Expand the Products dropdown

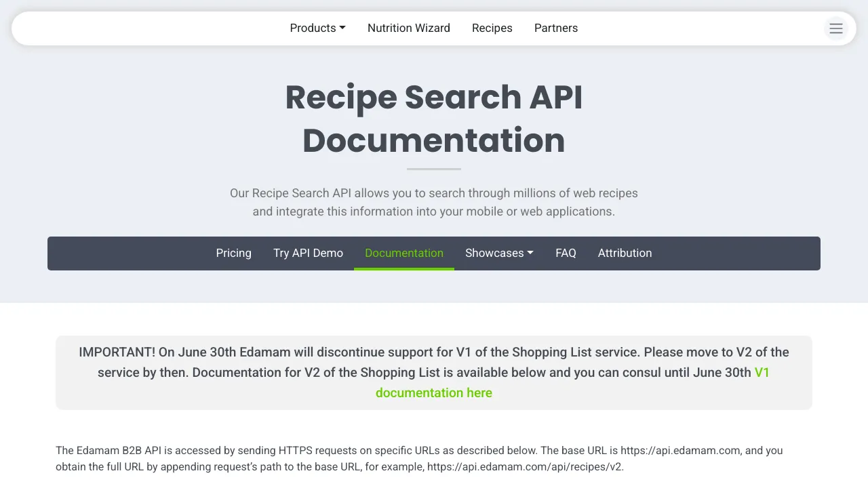click(317, 28)
